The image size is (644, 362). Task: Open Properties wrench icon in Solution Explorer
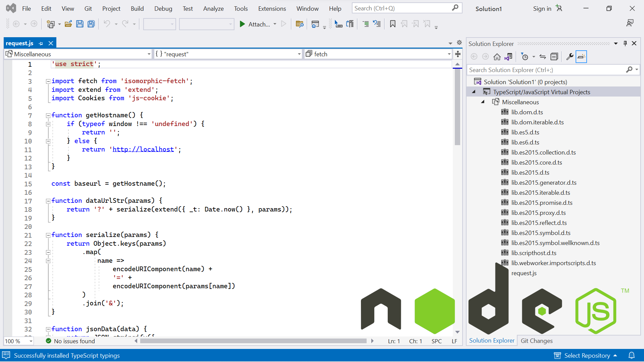(570, 57)
